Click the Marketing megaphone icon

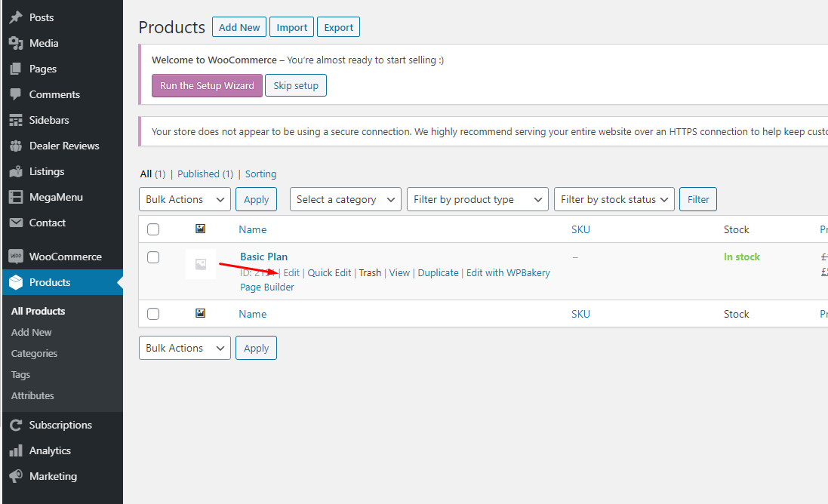pyautogui.click(x=16, y=476)
